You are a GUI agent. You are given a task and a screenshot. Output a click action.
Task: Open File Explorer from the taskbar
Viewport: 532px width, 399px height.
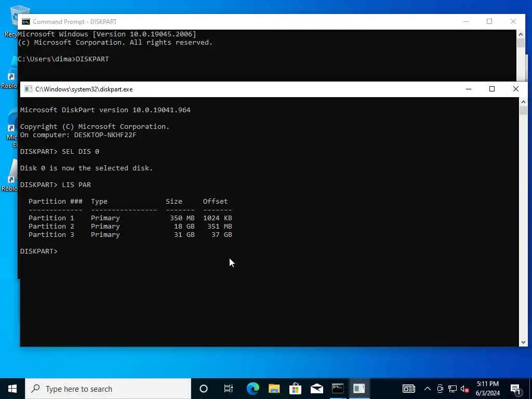click(274, 389)
